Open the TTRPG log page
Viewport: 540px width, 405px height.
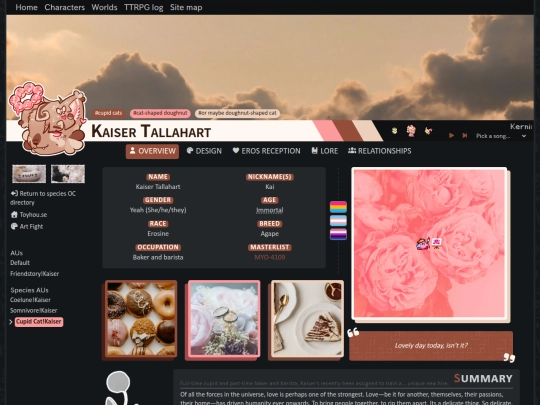pyautogui.click(x=143, y=7)
